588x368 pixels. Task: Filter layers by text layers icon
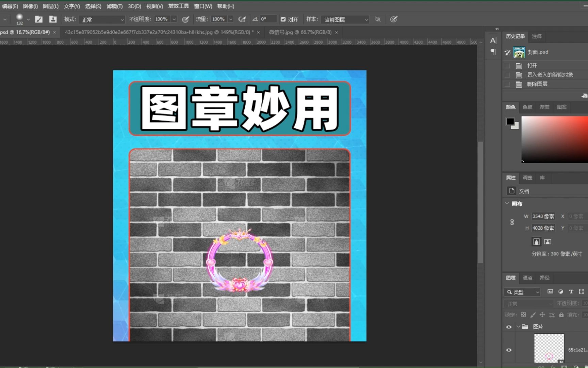coord(571,292)
